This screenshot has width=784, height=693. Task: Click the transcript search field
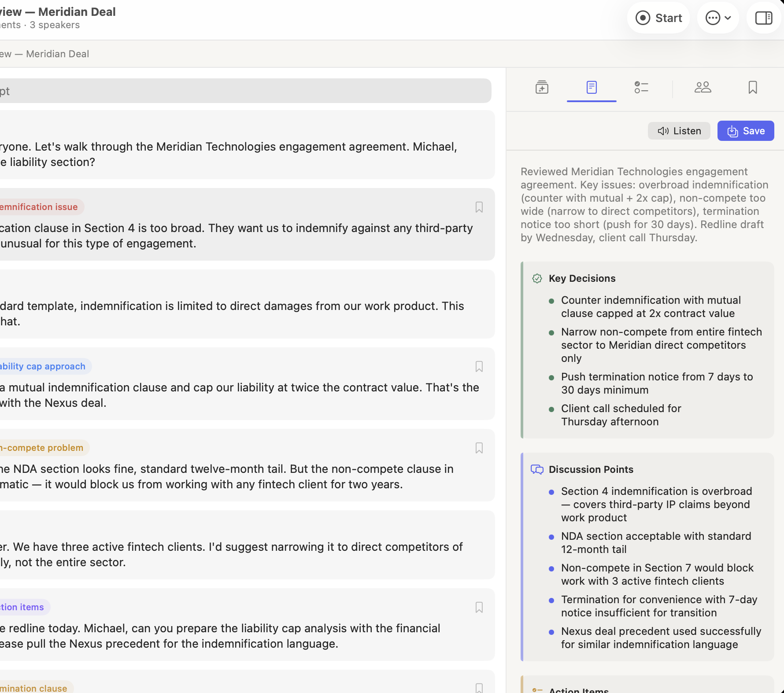tap(245, 91)
